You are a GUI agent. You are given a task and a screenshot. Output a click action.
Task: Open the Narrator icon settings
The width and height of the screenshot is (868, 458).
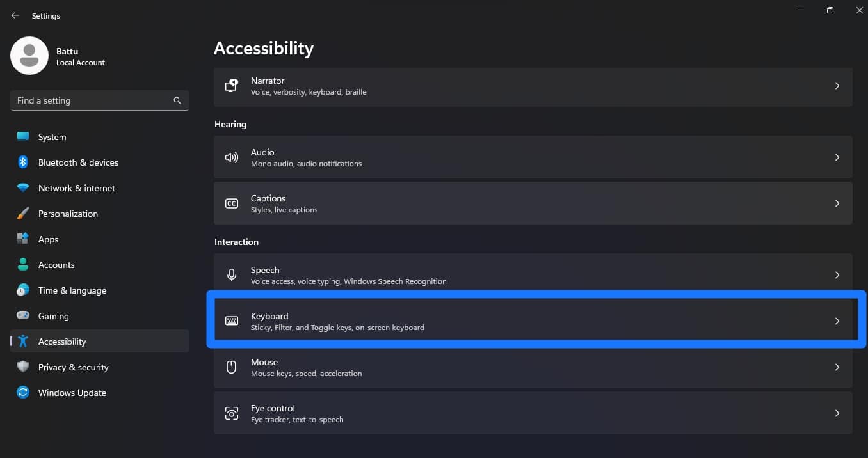[x=231, y=86]
